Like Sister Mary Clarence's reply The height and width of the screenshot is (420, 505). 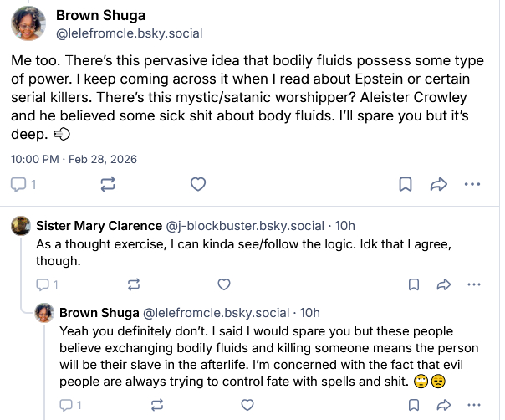tap(224, 284)
